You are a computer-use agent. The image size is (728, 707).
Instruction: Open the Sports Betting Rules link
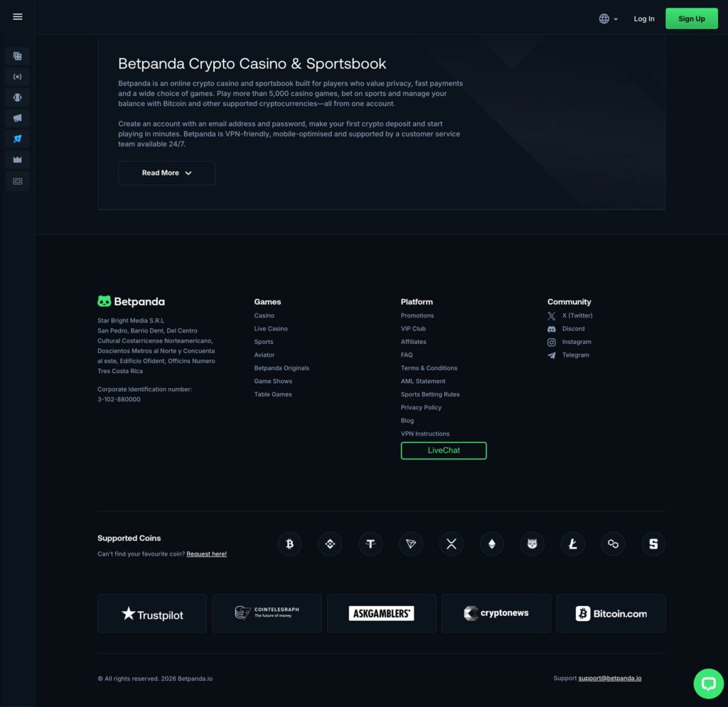coord(430,394)
